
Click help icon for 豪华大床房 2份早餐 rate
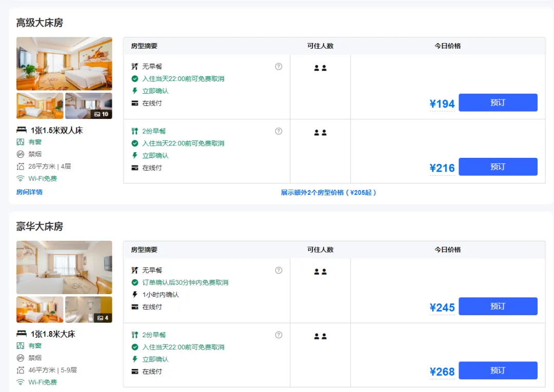[279, 335]
